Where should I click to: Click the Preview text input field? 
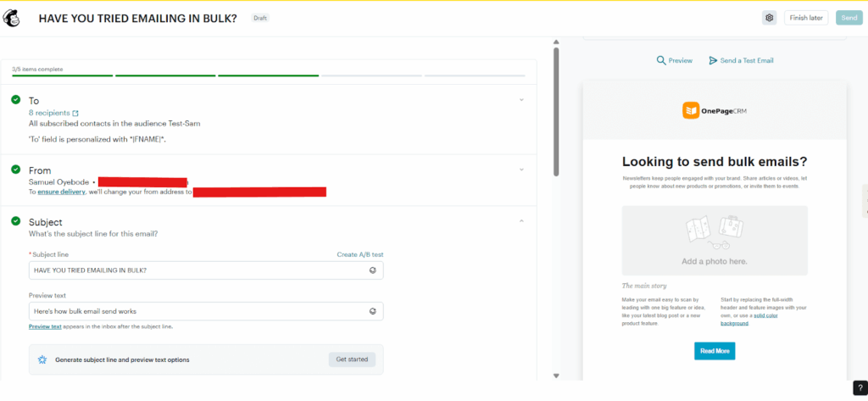pos(206,311)
